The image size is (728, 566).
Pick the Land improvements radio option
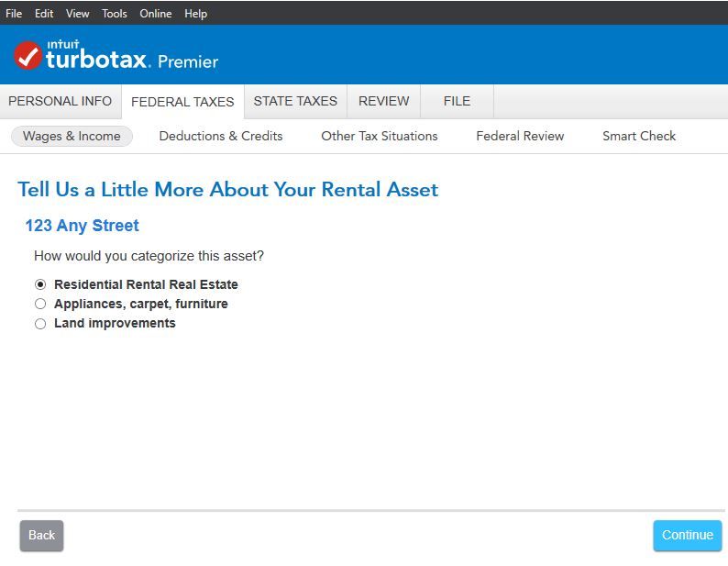pos(40,324)
